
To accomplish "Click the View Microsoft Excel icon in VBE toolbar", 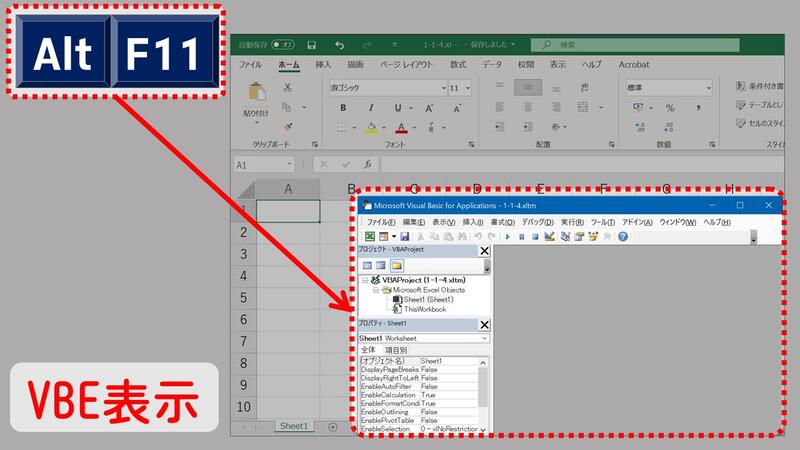I will [x=369, y=236].
